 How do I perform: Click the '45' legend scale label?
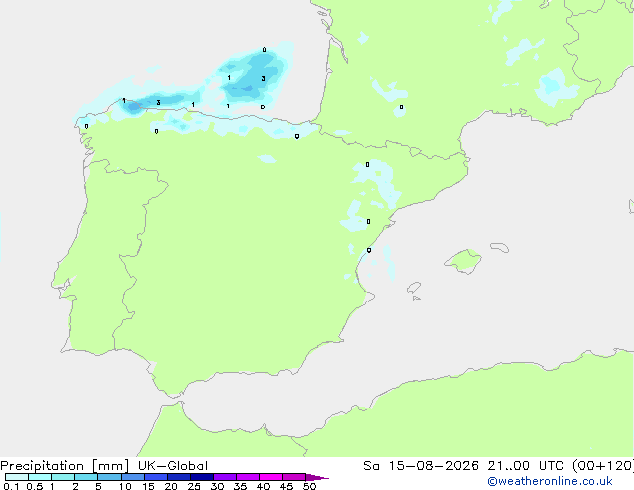click(x=286, y=486)
